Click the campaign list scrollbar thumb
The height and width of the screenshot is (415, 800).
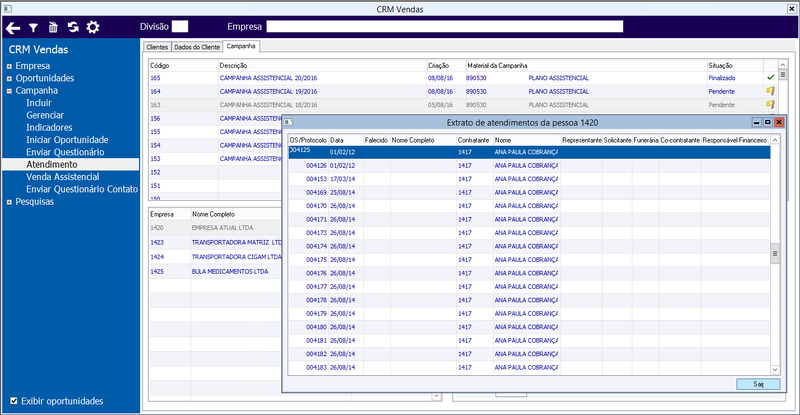783,75
